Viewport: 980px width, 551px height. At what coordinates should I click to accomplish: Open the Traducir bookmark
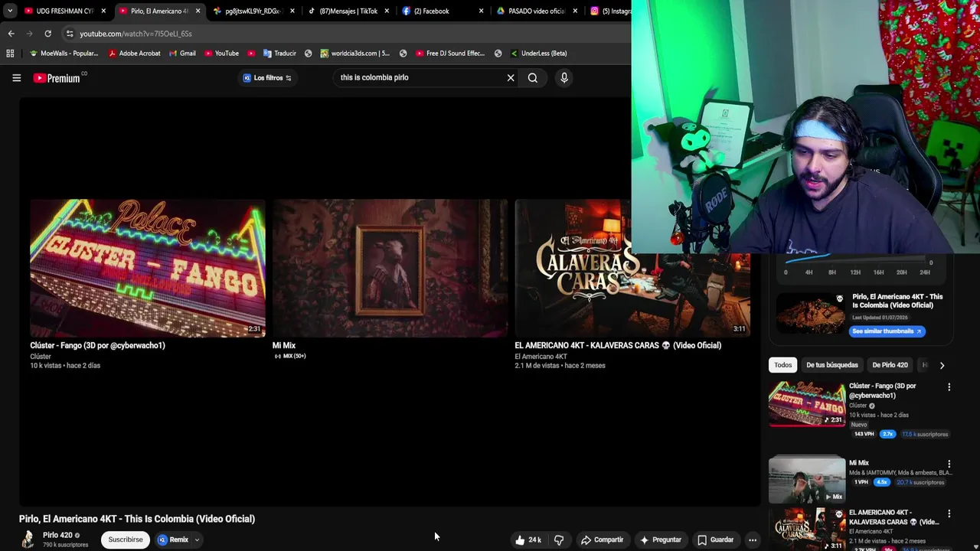[279, 54]
